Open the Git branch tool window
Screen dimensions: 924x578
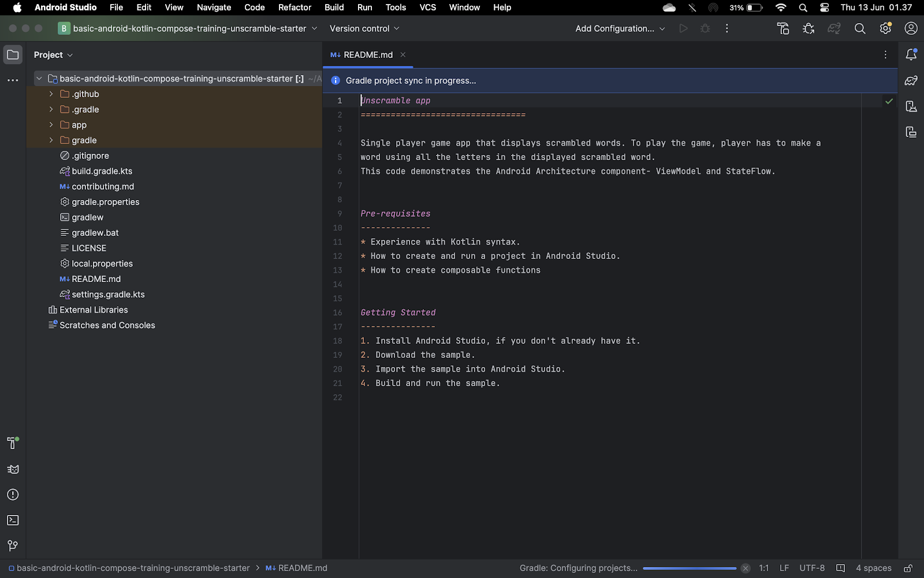coord(13,546)
